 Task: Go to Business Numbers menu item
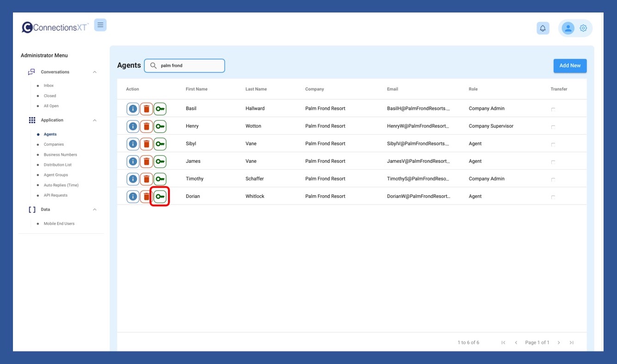(x=60, y=155)
